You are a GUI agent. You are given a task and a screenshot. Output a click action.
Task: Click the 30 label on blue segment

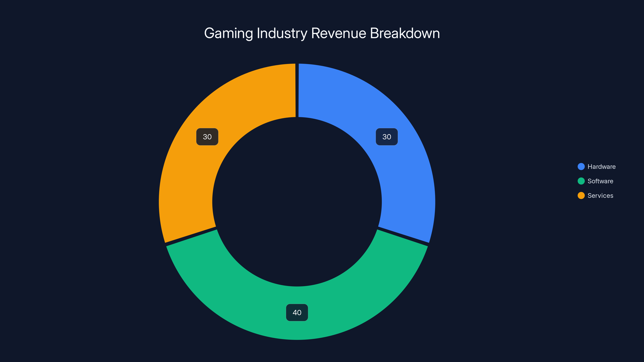point(387,137)
